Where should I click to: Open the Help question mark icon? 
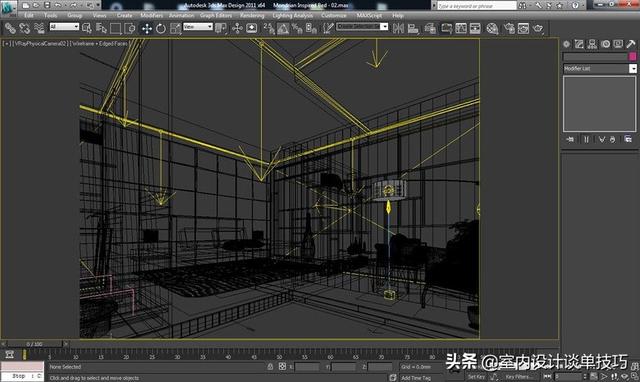point(575,6)
